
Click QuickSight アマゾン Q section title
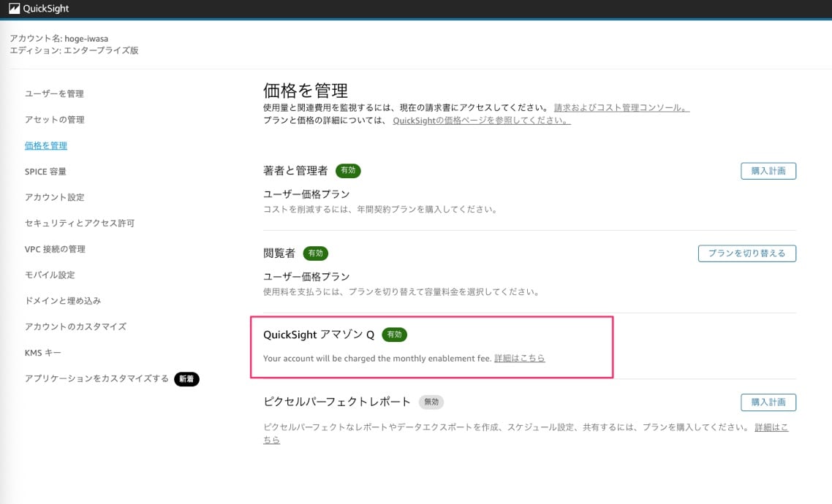319,335
